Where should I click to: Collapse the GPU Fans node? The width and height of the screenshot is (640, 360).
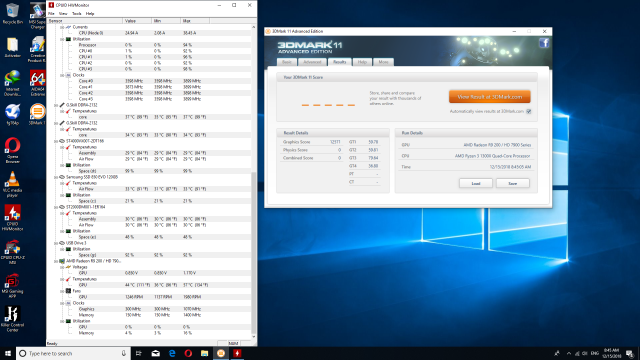(62, 291)
